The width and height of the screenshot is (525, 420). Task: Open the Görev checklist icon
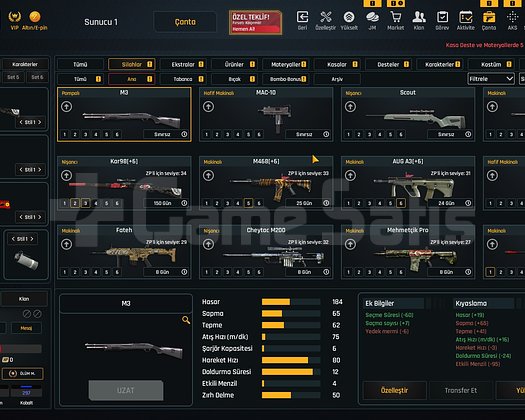coord(442,17)
